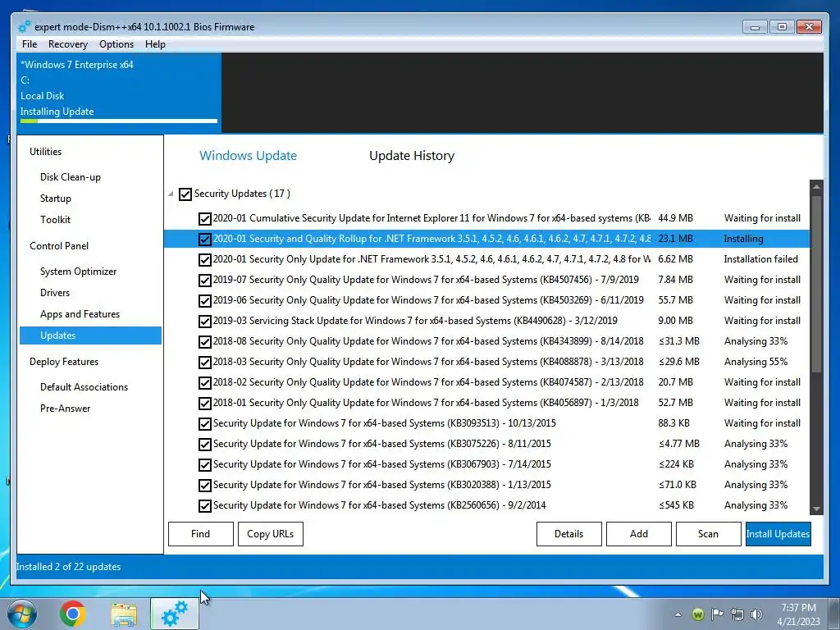
Task: Open the File menu
Action: point(30,44)
